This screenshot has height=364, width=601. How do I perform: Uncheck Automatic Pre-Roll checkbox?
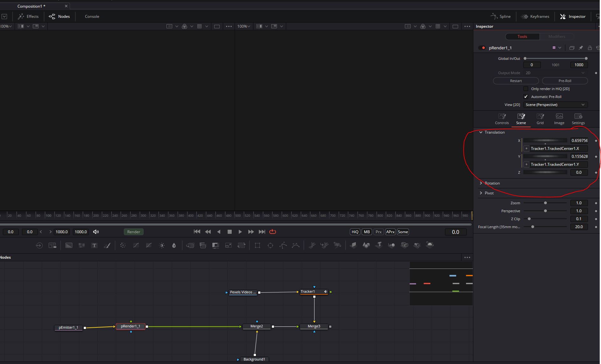[526, 97]
